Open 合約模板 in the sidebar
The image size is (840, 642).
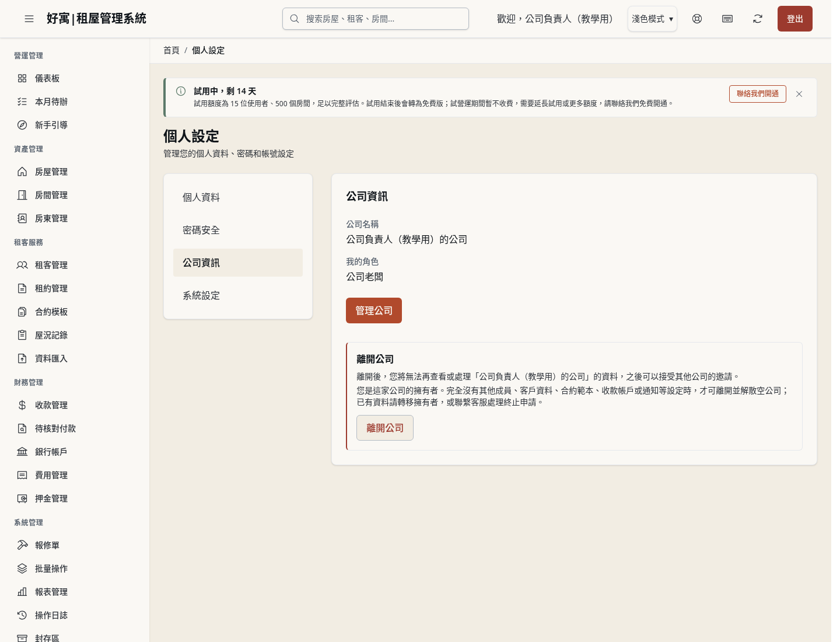pyautogui.click(x=75, y=312)
